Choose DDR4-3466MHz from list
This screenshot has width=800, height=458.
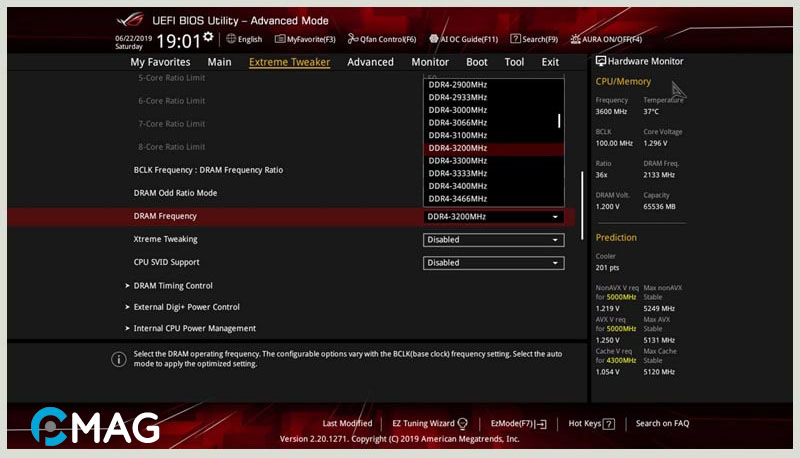pyautogui.click(x=493, y=199)
